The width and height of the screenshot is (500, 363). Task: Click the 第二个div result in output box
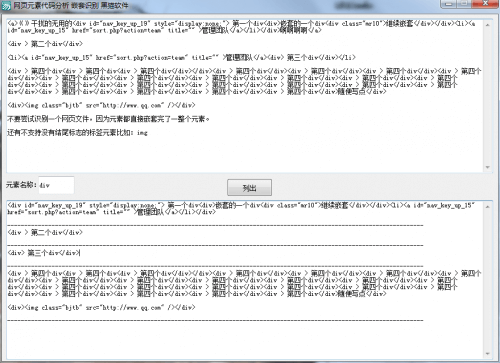point(45,232)
